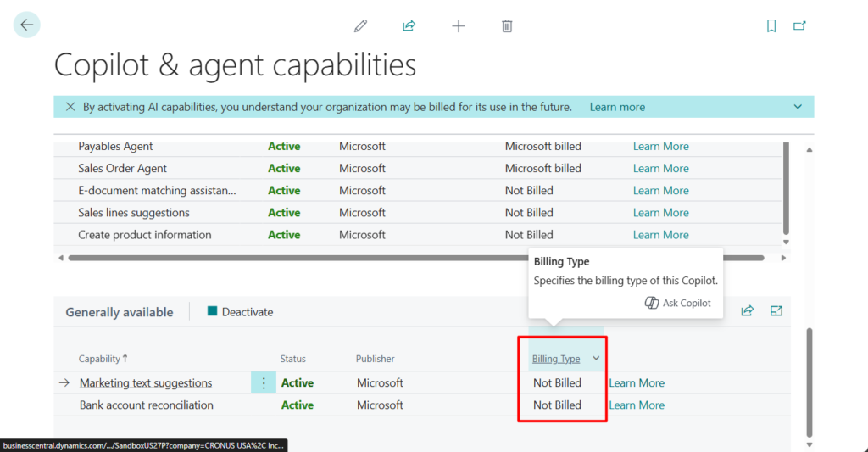Click the bookmark icon
The width and height of the screenshot is (868, 452).
point(771,26)
